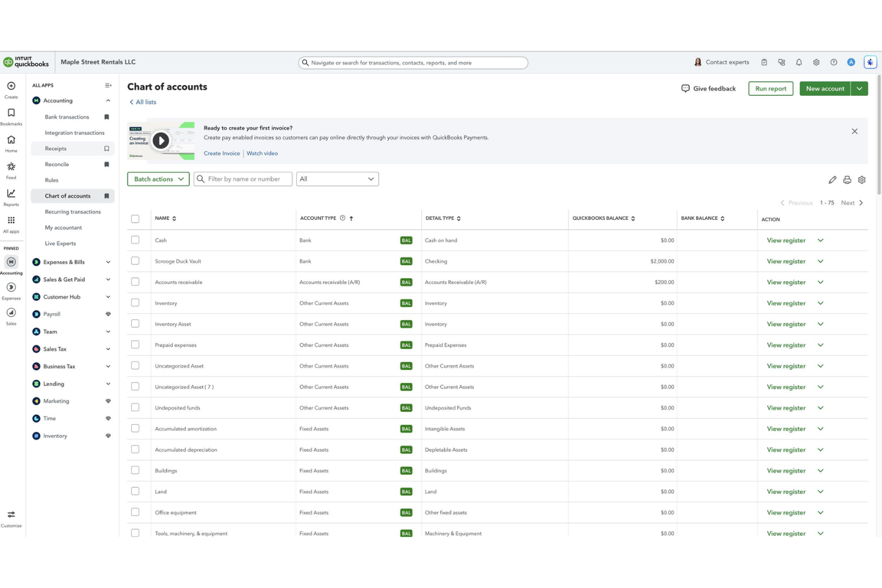Open user profile avatar A
This screenshot has width=882, height=588.
tap(851, 62)
